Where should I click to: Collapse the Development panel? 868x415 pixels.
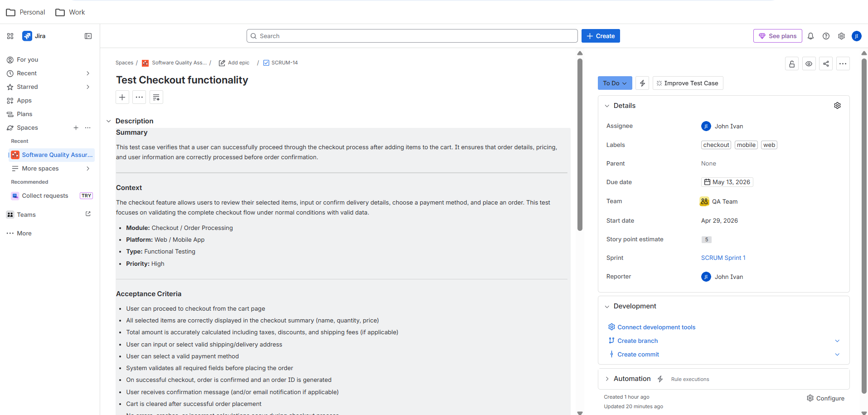pos(607,307)
